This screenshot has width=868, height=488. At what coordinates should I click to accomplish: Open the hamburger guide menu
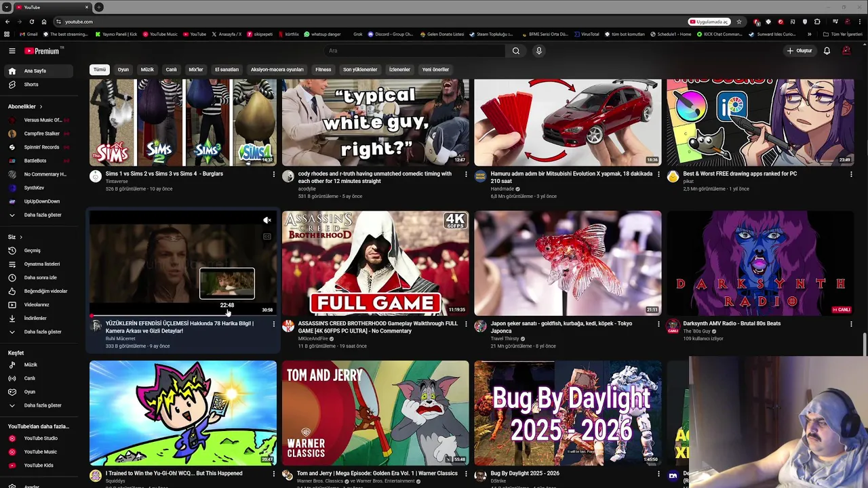12,51
